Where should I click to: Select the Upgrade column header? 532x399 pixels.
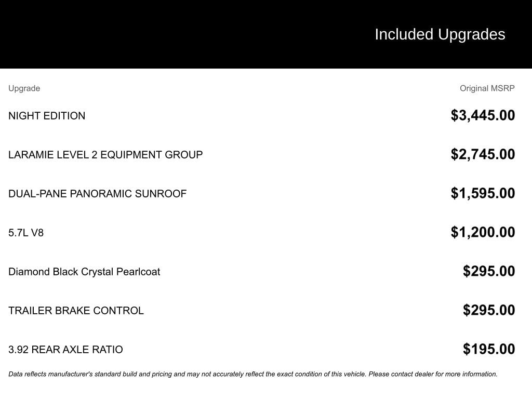(x=24, y=88)
